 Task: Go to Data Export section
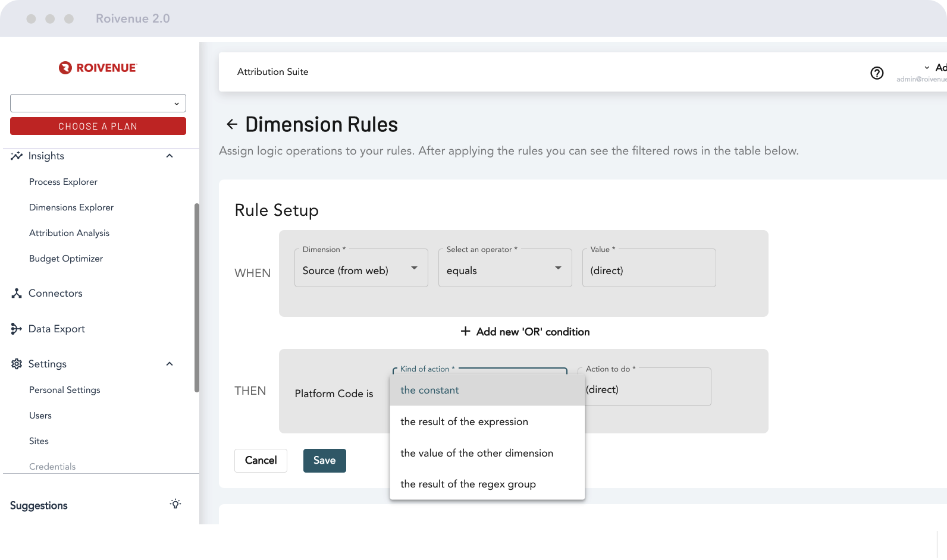click(57, 329)
